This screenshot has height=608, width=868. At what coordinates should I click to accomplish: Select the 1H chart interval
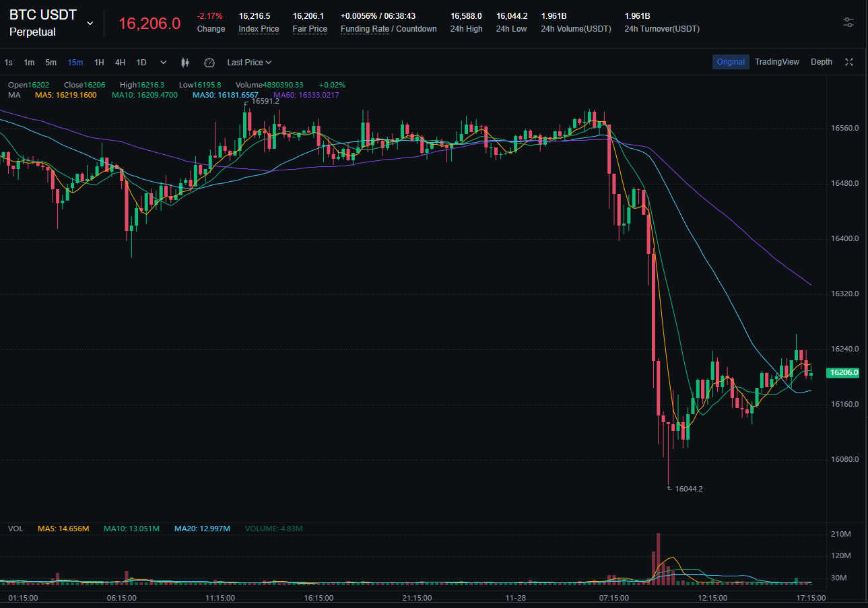(99, 63)
